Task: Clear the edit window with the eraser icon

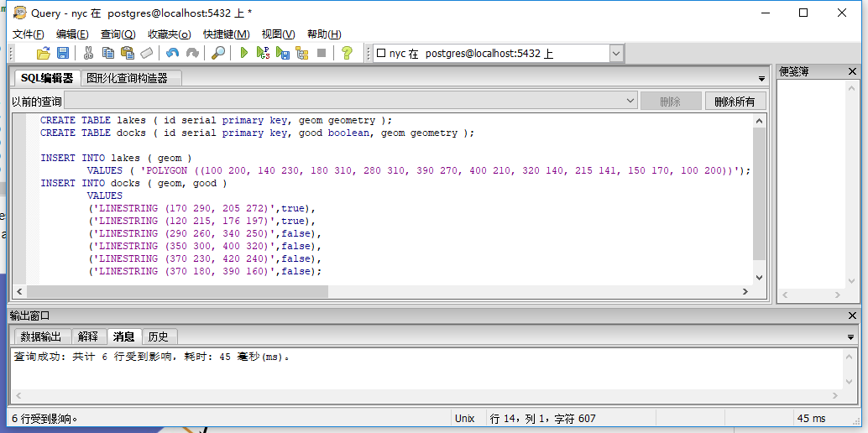Action: pyautogui.click(x=146, y=53)
